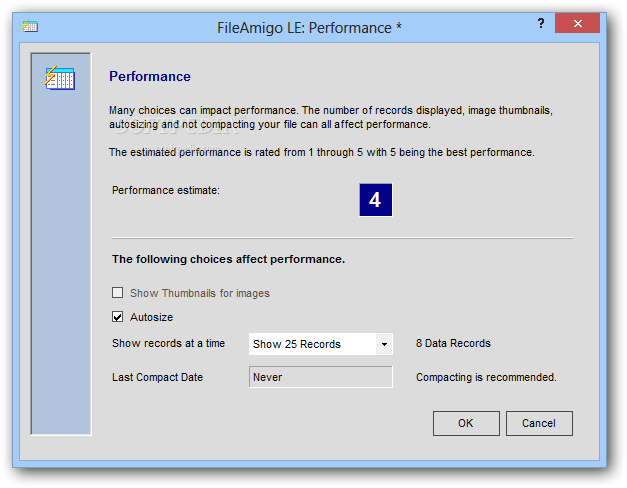Click the Show Thumbnails for images label
The image size is (627, 488).
[x=200, y=293]
